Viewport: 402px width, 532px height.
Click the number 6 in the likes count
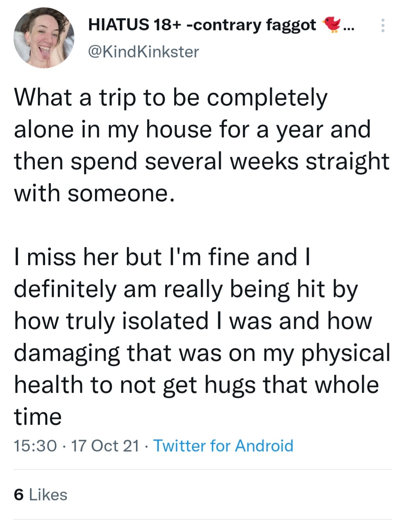(19, 495)
